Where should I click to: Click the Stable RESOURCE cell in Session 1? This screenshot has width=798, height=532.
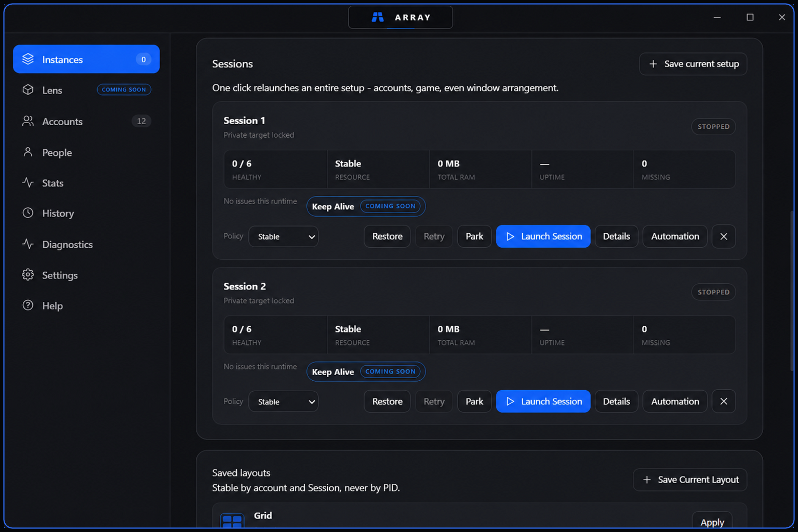pos(379,169)
